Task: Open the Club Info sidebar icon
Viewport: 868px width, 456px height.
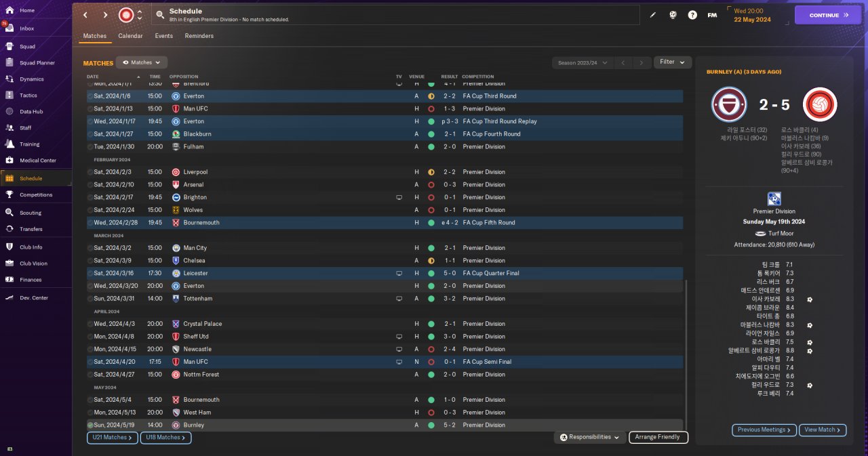Action: click(x=9, y=247)
